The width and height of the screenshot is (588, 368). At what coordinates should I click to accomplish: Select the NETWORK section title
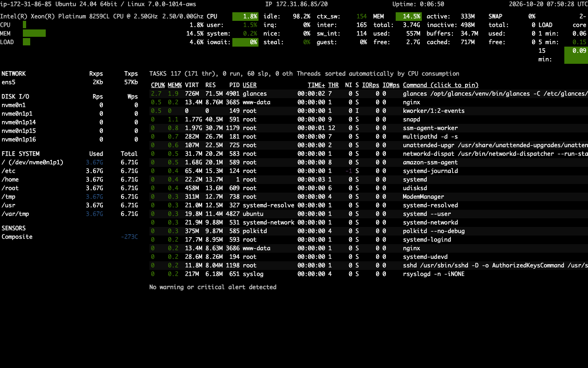click(x=13, y=74)
